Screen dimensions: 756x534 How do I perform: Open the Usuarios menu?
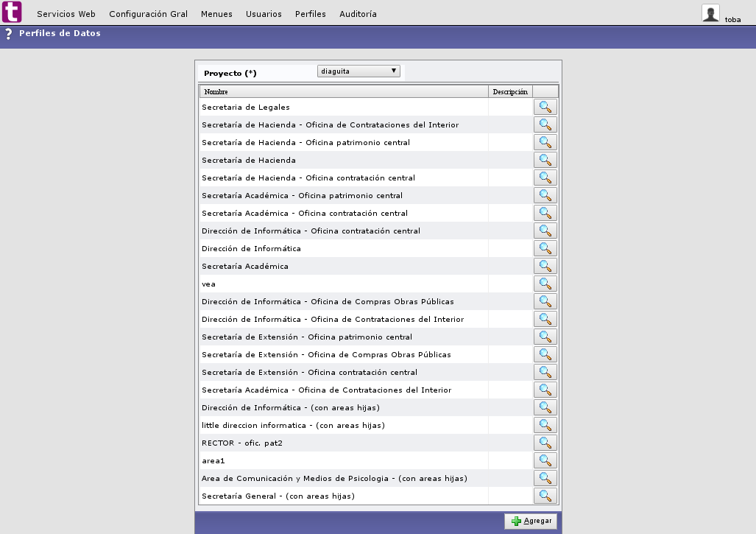pyautogui.click(x=263, y=13)
